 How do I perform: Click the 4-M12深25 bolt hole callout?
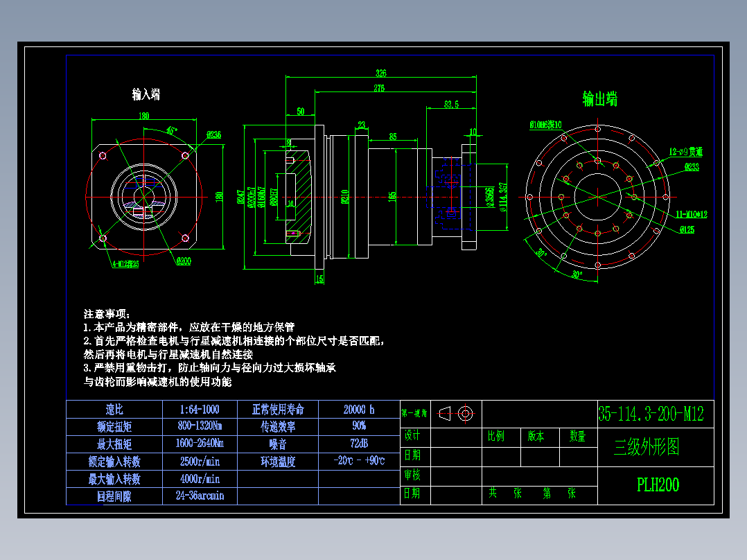tap(125, 263)
